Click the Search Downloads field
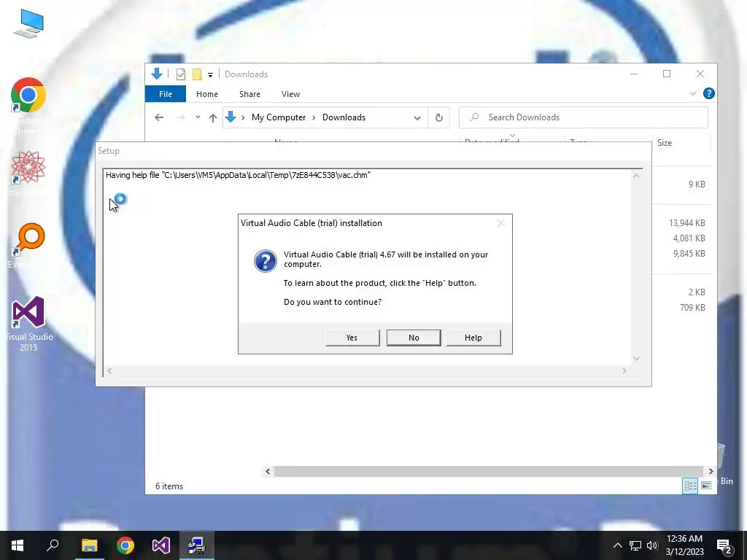The height and width of the screenshot is (560, 747). click(x=583, y=117)
